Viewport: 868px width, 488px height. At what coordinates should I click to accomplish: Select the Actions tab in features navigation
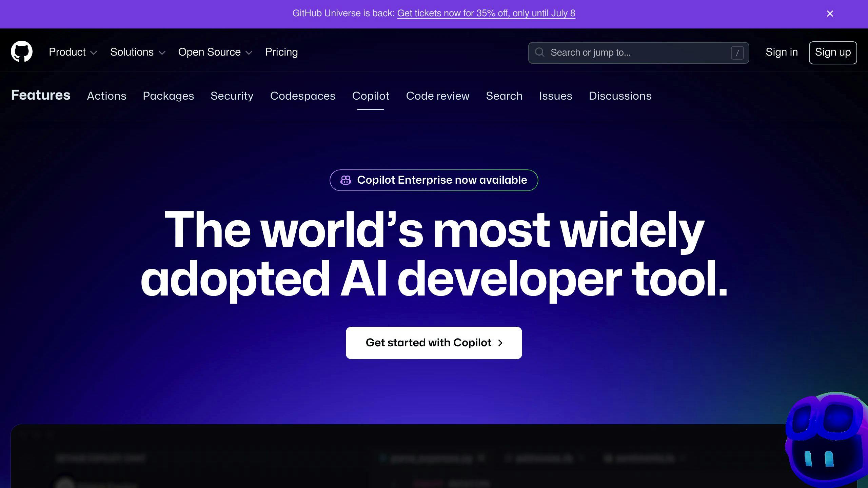(x=106, y=96)
